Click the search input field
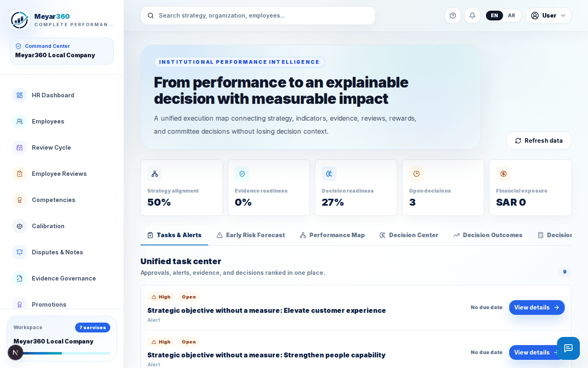588x368 pixels. click(x=258, y=16)
